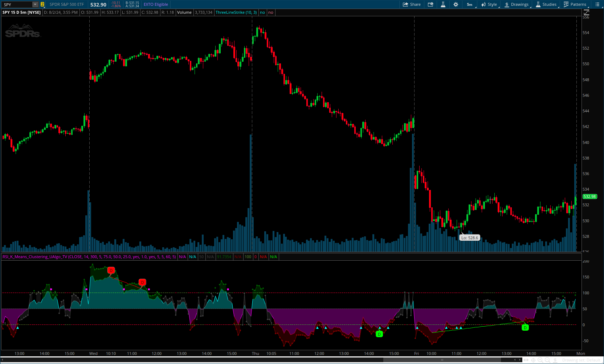Click the O: 531.99 open value
604x364 pixels.
(x=90, y=12)
